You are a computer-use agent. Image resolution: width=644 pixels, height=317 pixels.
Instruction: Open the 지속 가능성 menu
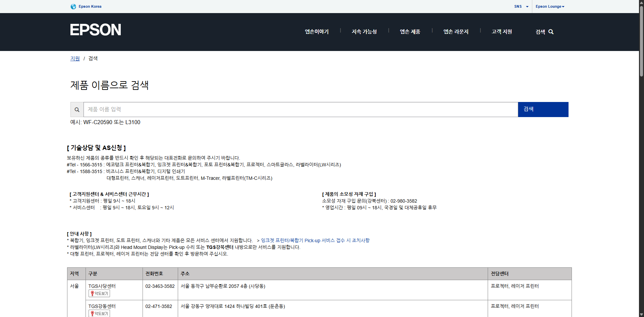click(x=364, y=32)
